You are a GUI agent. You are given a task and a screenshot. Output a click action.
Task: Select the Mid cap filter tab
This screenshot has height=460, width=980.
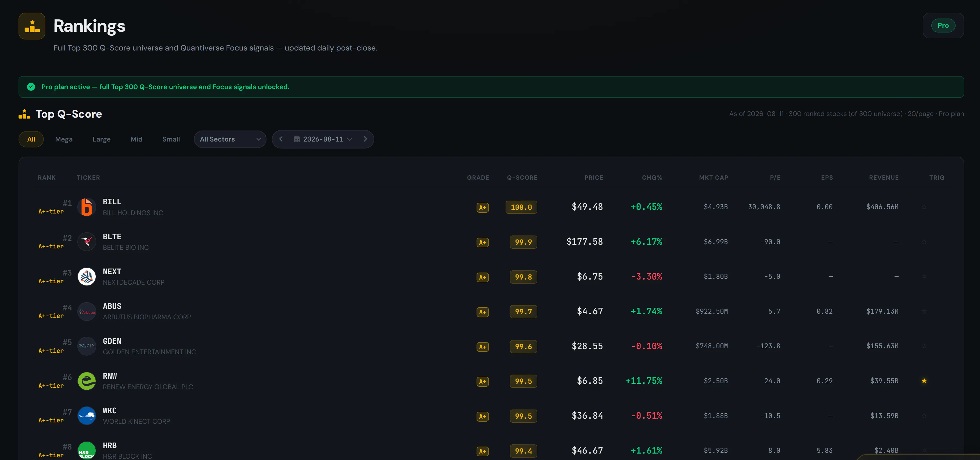(136, 139)
